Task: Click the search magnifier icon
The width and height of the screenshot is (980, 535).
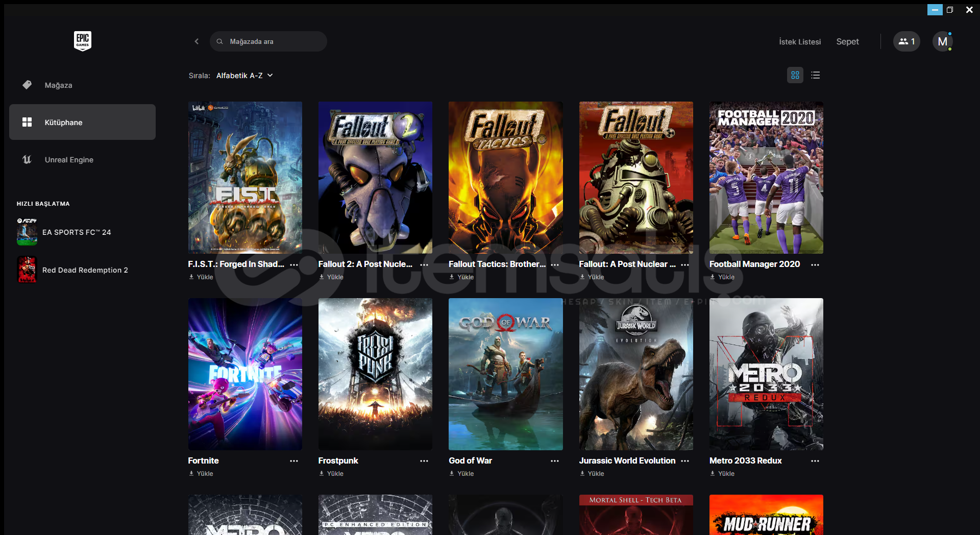Action: pos(219,41)
